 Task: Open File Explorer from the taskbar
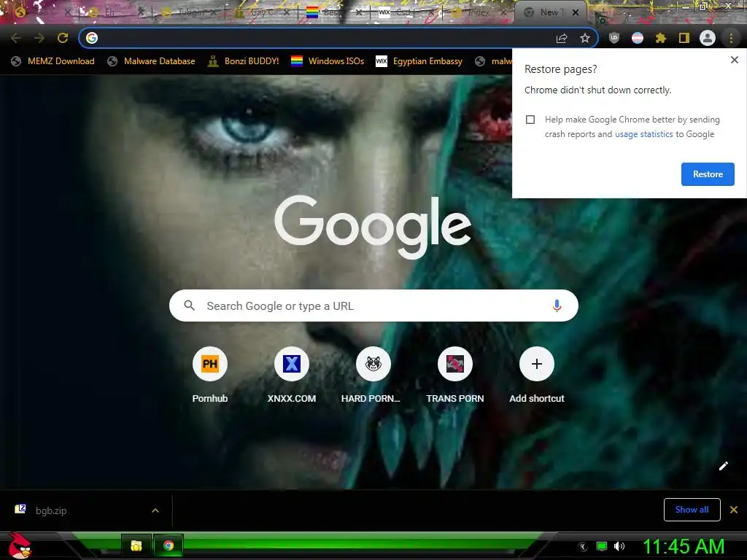136,545
